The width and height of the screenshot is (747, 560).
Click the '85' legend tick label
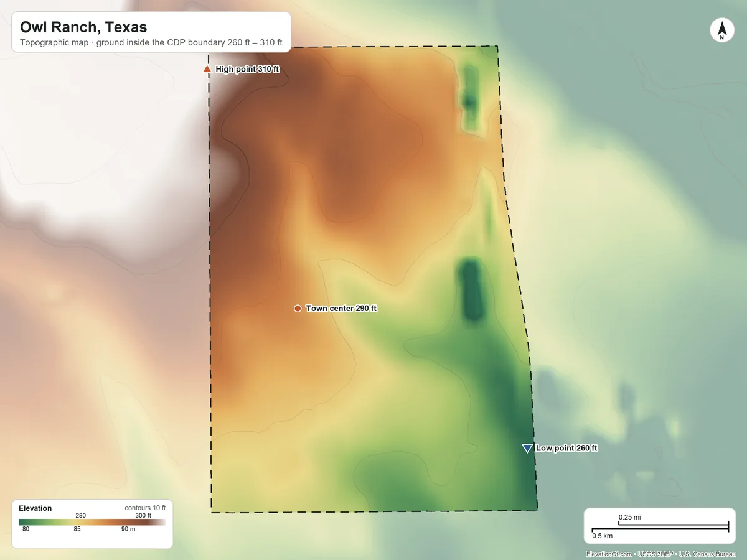[x=77, y=530]
